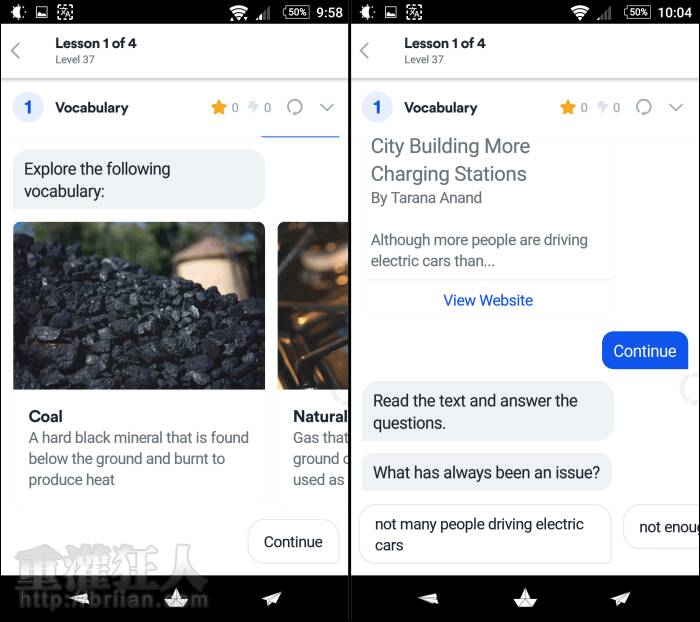Tap the gold star on right screen

(x=568, y=107)
